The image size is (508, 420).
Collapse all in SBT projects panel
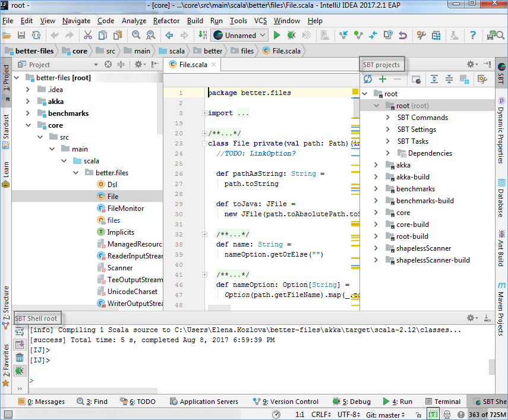click(x=449, y=79)
